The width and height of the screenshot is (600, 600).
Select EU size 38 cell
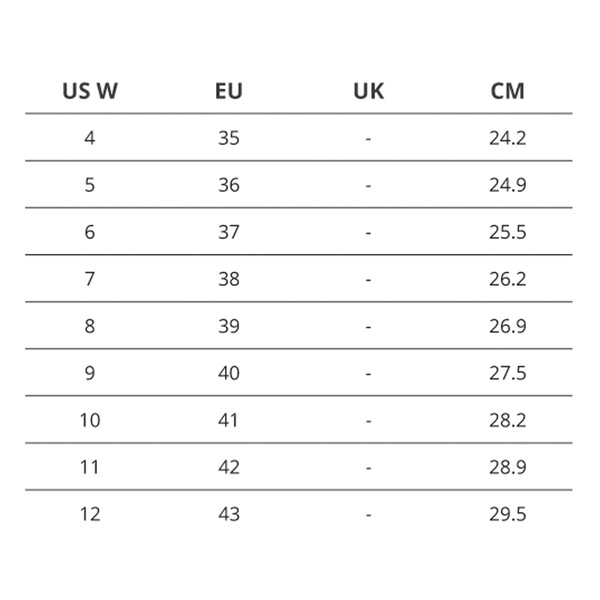click(x=229, y=279)
